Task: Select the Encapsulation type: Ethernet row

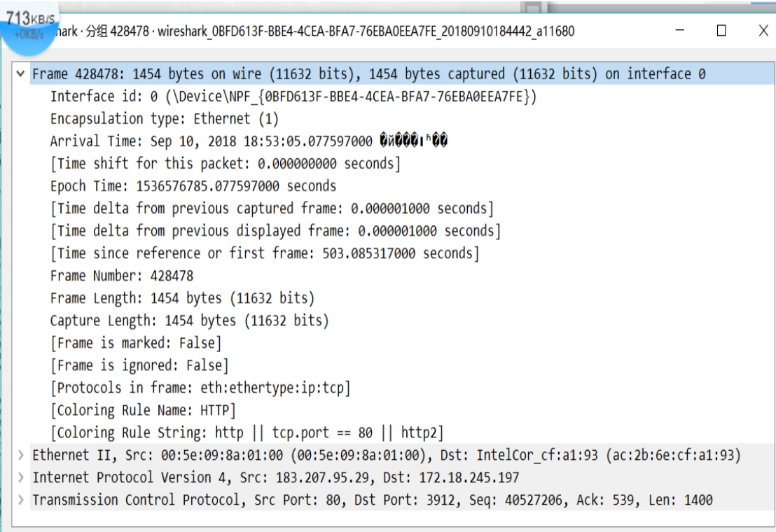Action: coord(164,119)
